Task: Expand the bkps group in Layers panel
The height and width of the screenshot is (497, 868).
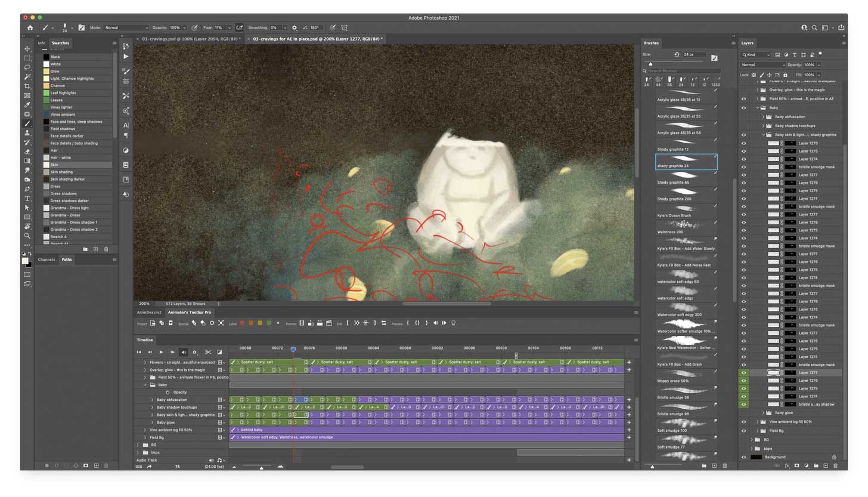Action: coord(752,448)
